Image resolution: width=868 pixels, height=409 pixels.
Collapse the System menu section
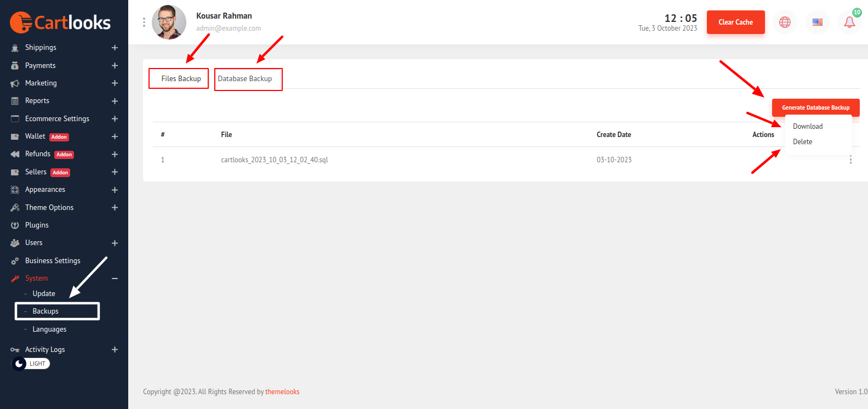pos(115,279)
